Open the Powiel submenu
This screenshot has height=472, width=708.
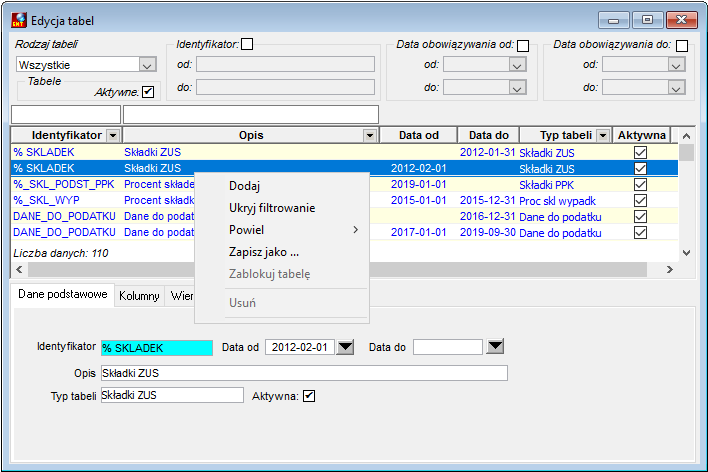282,230
